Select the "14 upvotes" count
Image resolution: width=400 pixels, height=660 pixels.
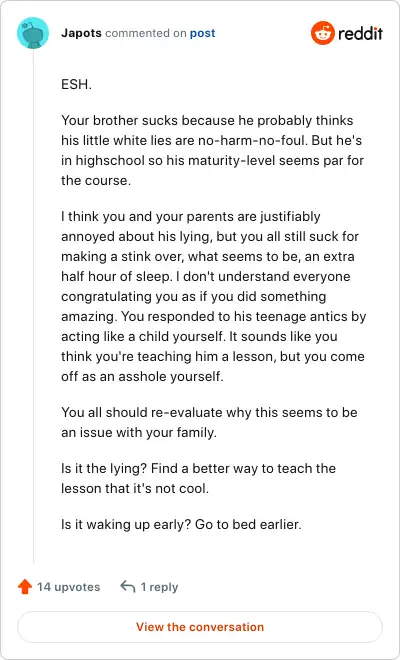coord(69,587)
